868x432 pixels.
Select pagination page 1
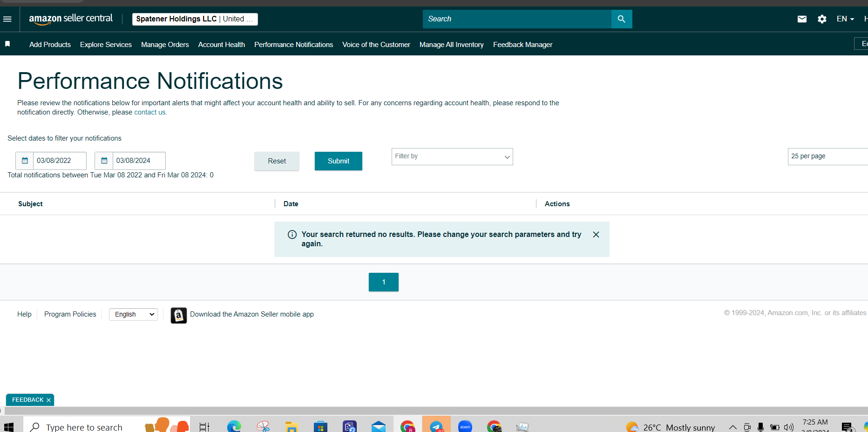coord(384,282)
